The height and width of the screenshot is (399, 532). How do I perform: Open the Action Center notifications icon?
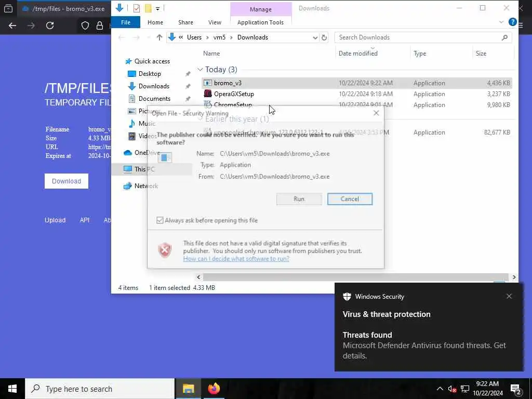[516, 390]
